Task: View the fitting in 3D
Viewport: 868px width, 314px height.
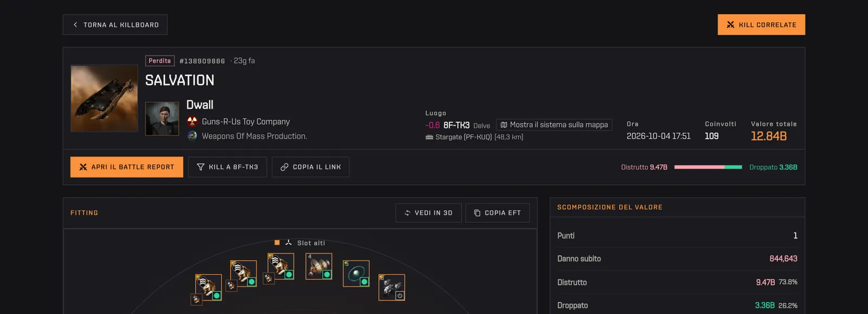Action: coord(428,213)
